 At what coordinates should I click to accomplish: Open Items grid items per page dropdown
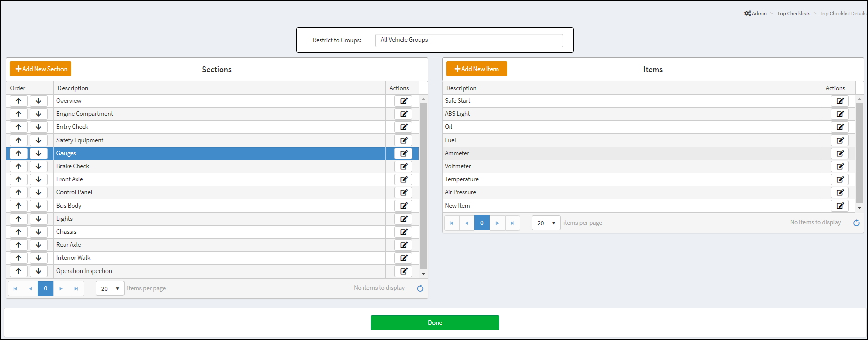click(x=546, y=223)
